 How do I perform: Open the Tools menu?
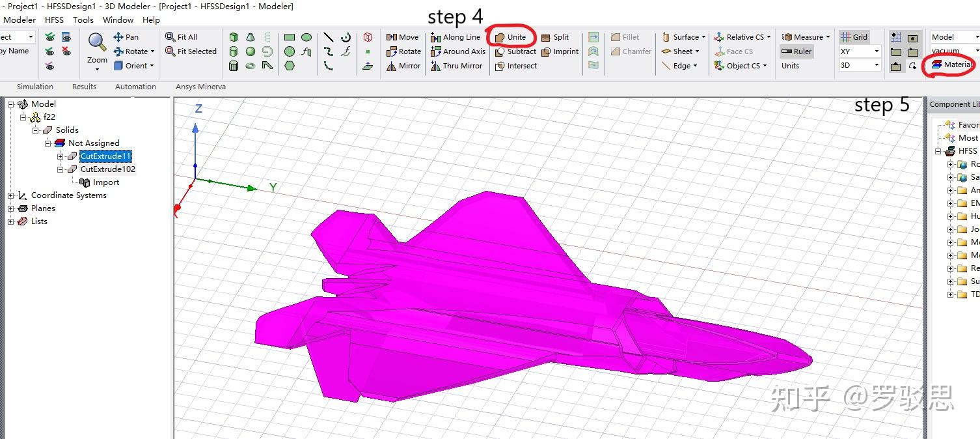[83, 20]
